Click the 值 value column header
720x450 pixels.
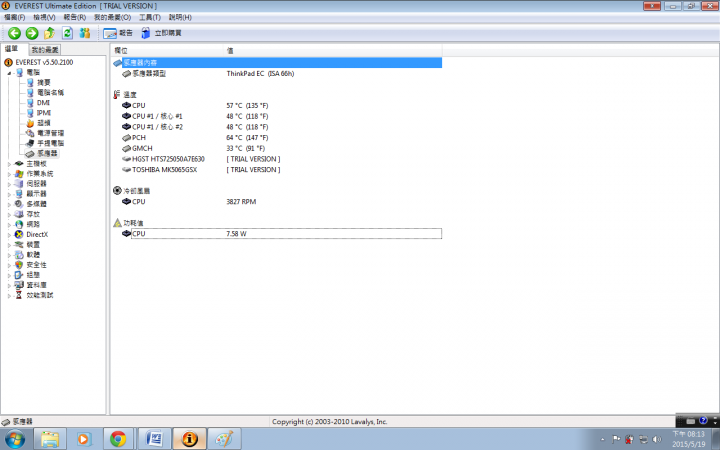pos(333,51)
